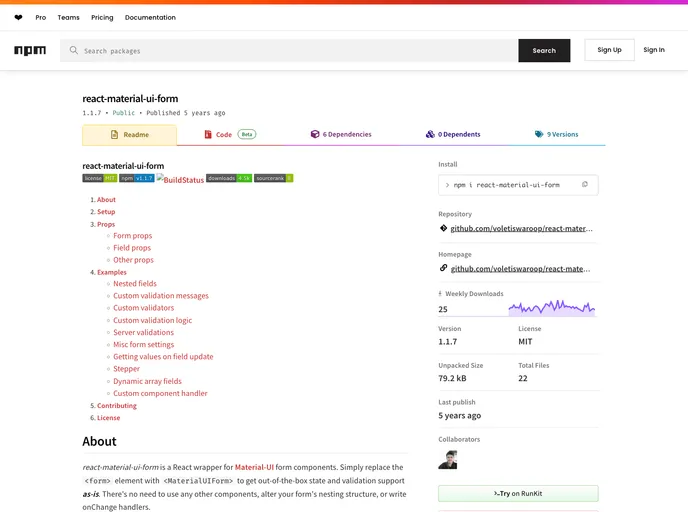The image size is (688, 512).
Task: Click the Public label under package name
Action: 123,113
